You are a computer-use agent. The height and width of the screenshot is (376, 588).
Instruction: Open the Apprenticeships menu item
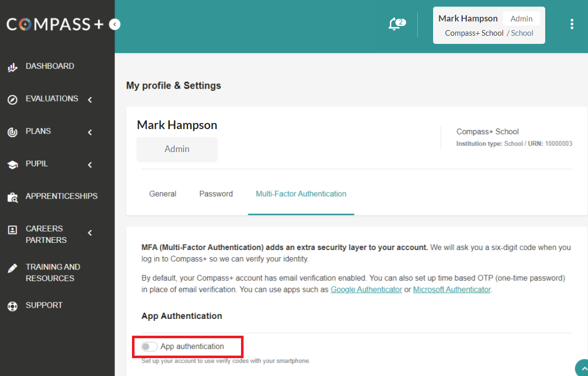[x=62, y=196]
